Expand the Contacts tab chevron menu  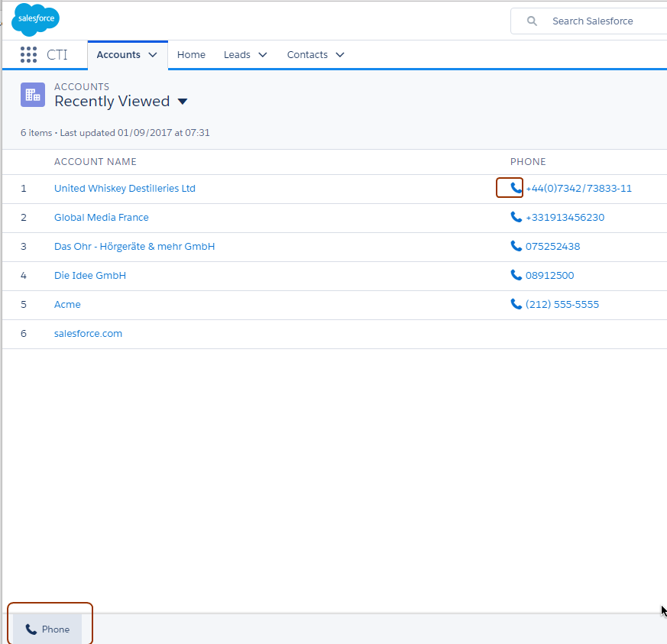click(340, 55)
